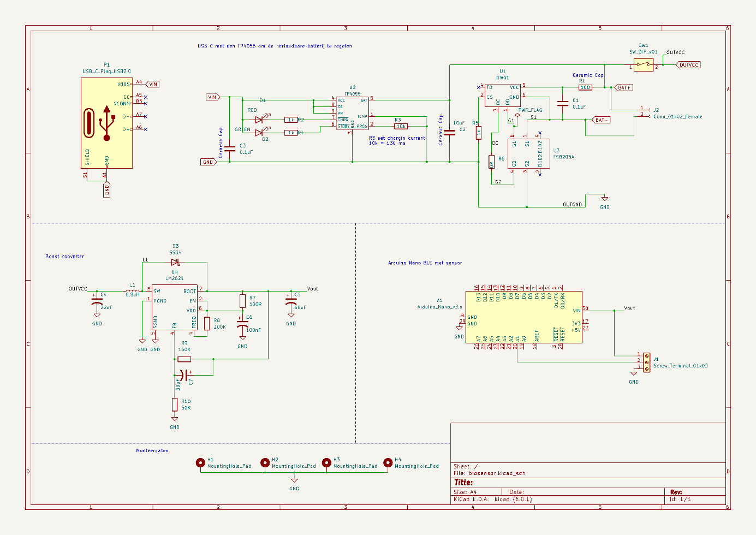Click the R7 500R resistor
Image resolution: width=756 pixels, height=535 pixels.
coord(242,301)
